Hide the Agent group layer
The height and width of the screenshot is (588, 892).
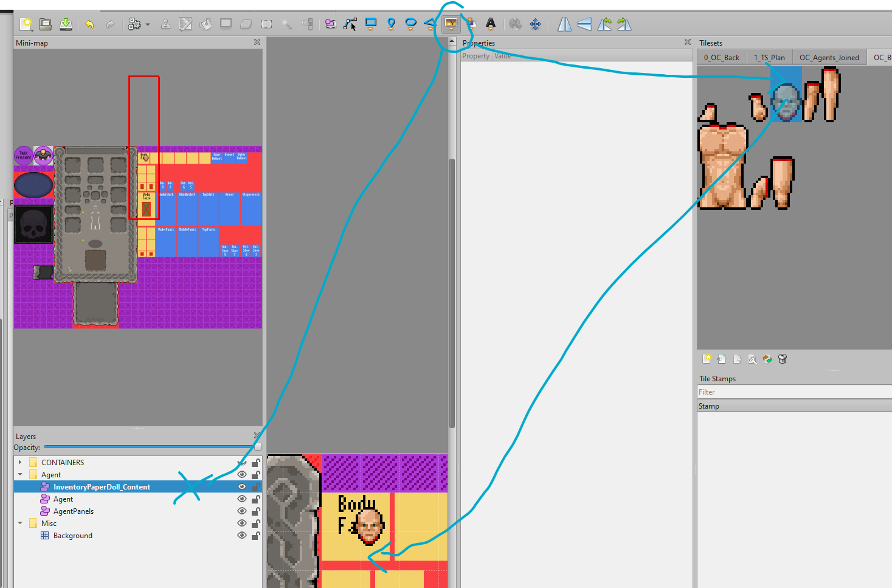coord(242,475)
